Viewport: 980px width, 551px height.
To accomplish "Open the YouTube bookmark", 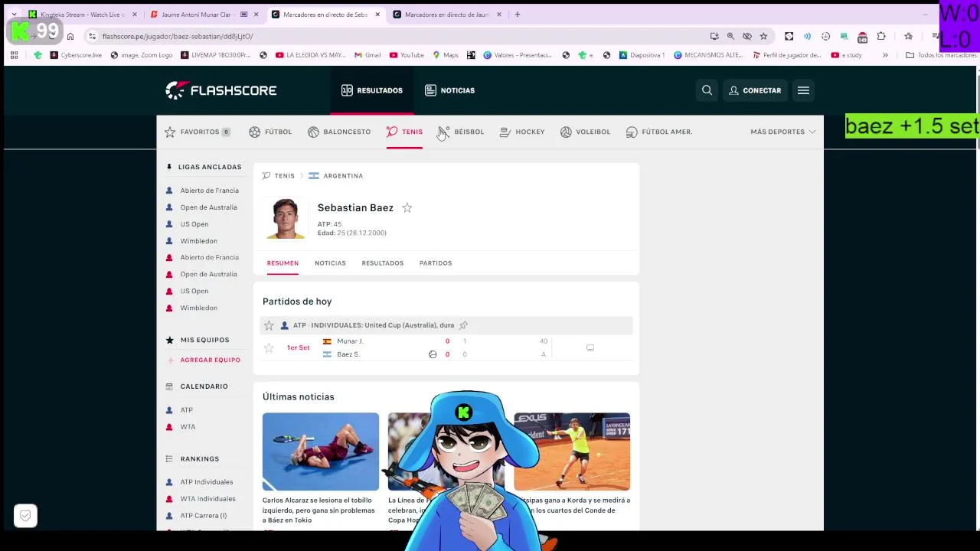I will coord(407,55).
